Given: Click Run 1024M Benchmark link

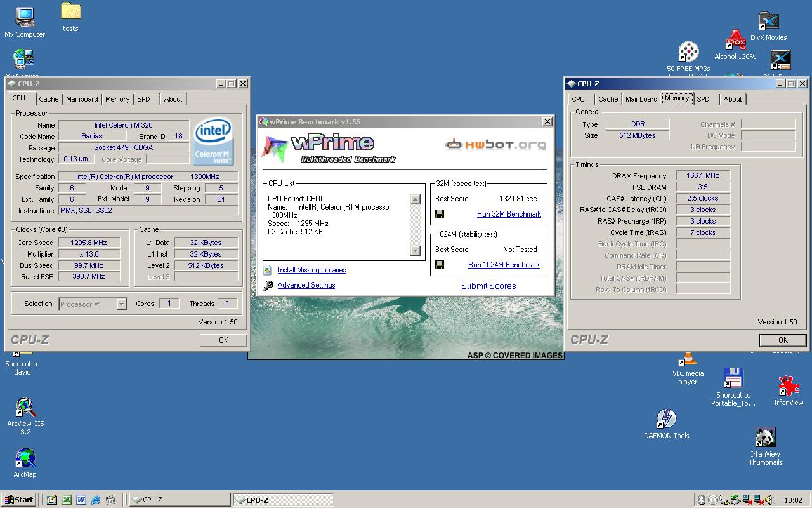Looking at the screenshot, I should [x=504, y=265].
